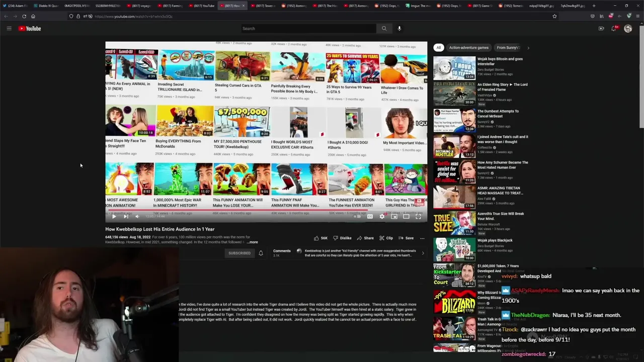Screen dimensions: 644x362
Task: Go to browser home button
Action: pyautogui.click(x=33, y=16)
